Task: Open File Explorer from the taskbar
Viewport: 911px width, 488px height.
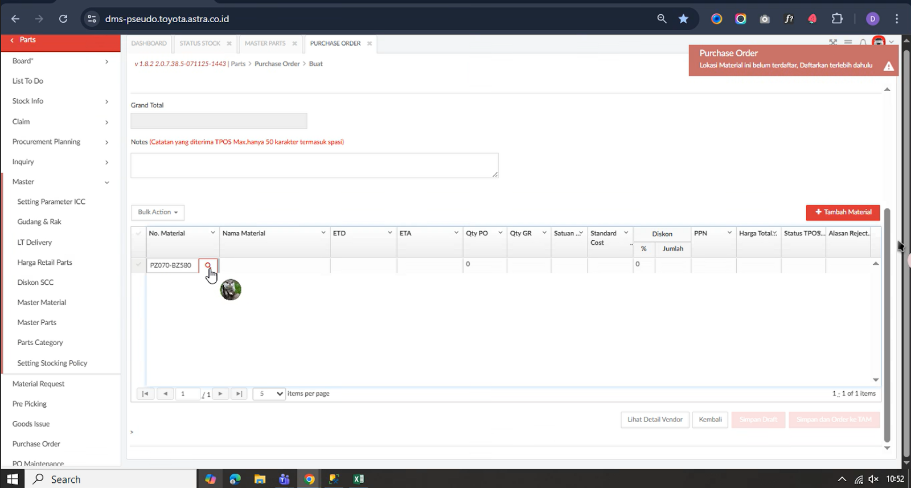Action: (x=259, y=479)
